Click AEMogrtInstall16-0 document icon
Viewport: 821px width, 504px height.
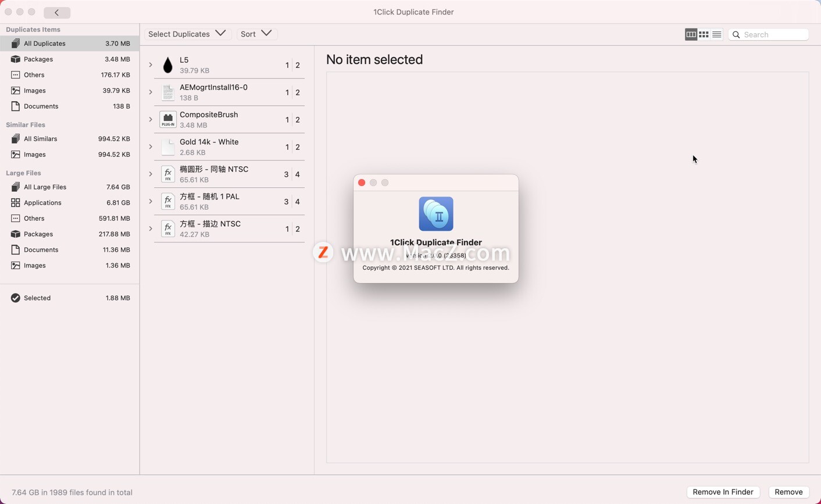point(168,92)
